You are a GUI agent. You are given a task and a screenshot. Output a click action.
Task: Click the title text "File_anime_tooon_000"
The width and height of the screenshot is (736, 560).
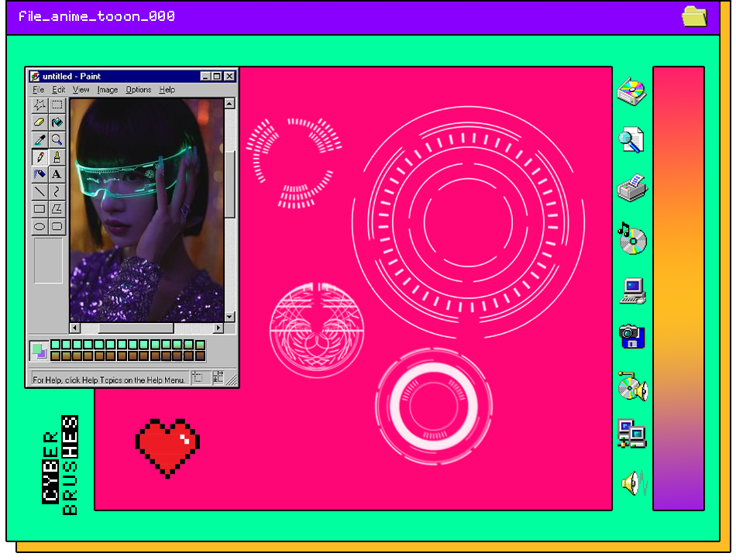(97, 16)
